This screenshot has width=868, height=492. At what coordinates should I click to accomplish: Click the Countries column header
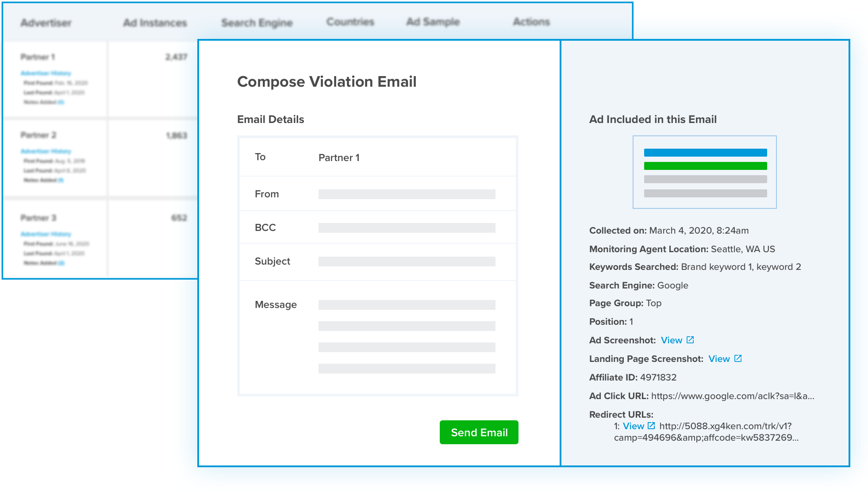point(350,22)
